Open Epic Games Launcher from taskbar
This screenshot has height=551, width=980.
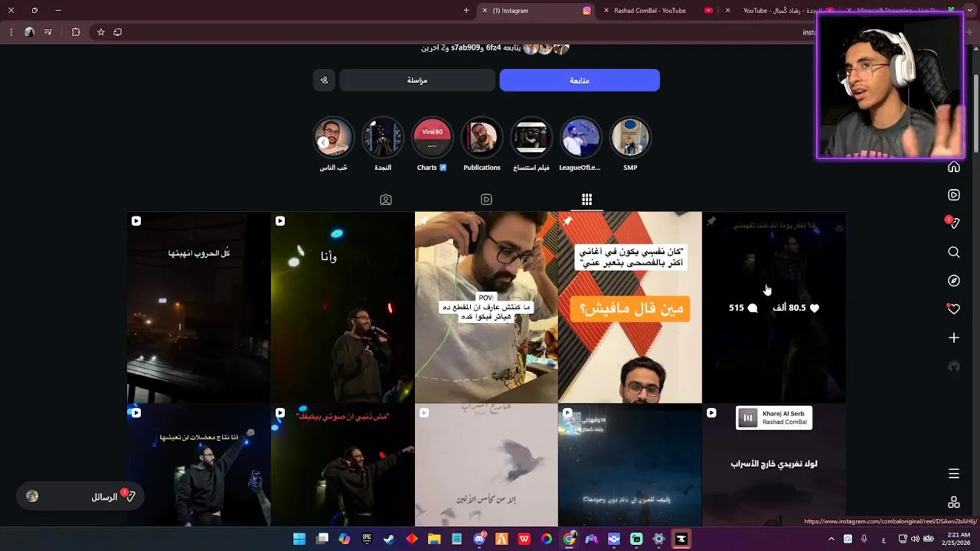coord(367,539)
